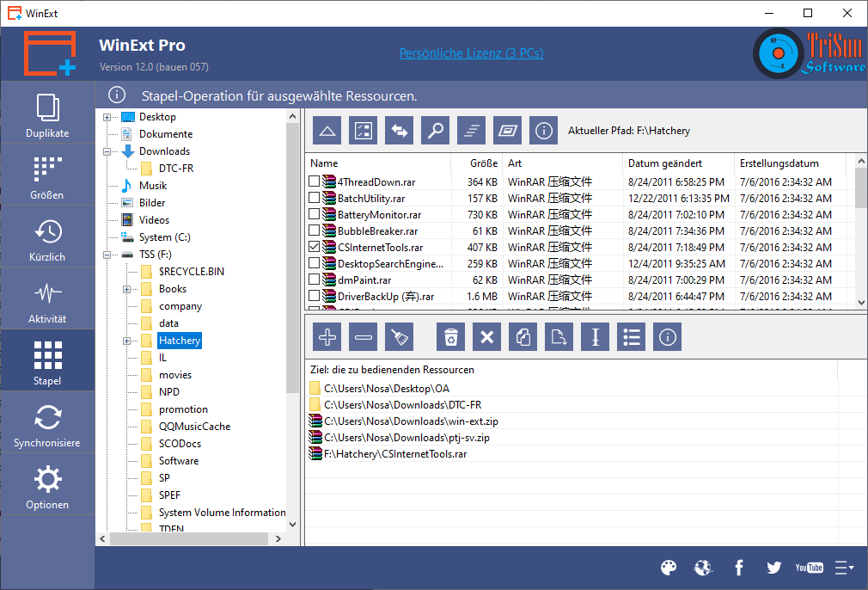Viewport: 868px width, 590px height.
Task: Select the ptj-sv.zip target entry
Action: pos(406,438)
